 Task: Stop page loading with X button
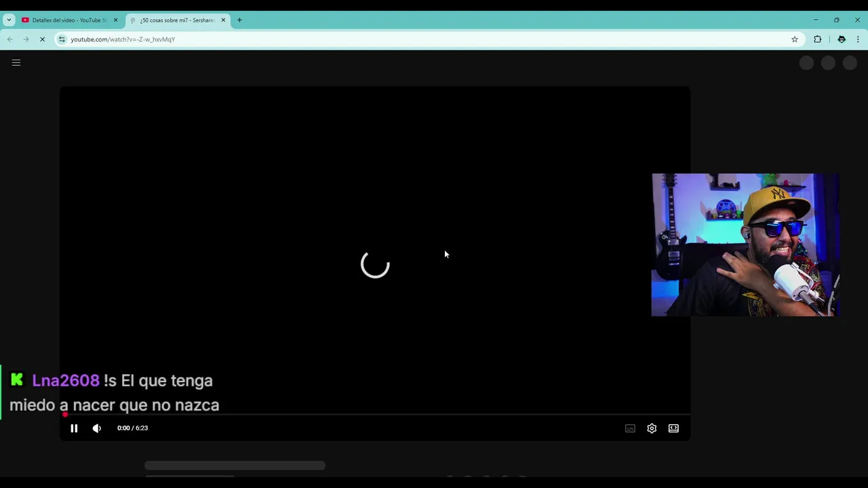(x=42, y=39)
